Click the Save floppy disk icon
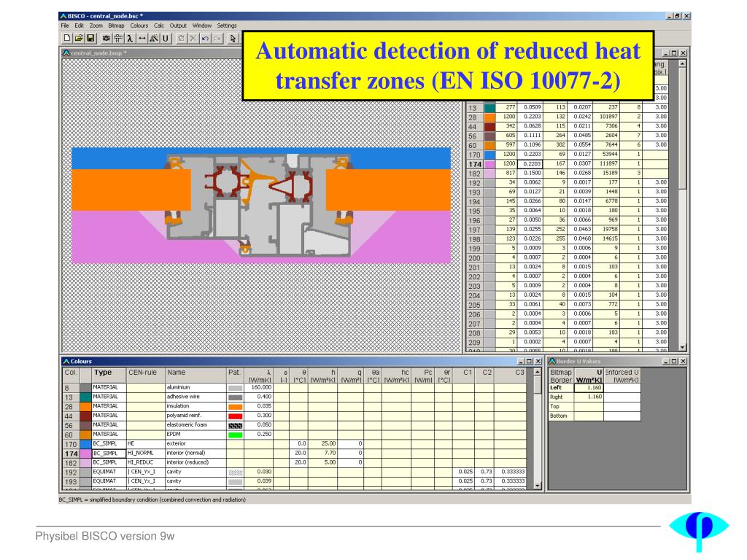 [90, 38]
